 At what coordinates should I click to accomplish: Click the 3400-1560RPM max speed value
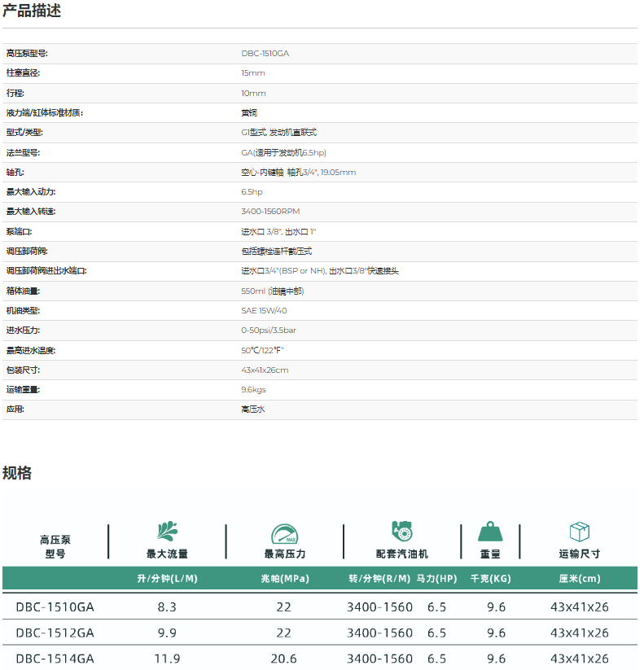[x=270, y=212]
